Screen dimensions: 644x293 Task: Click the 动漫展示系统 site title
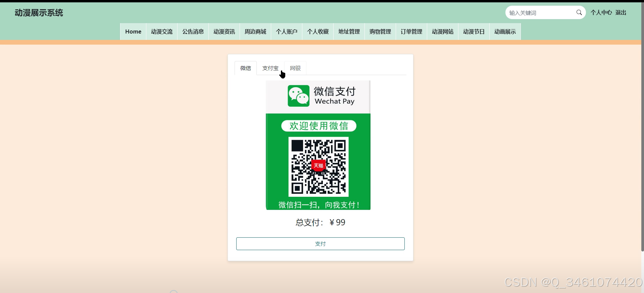click(x=39, y=13)
